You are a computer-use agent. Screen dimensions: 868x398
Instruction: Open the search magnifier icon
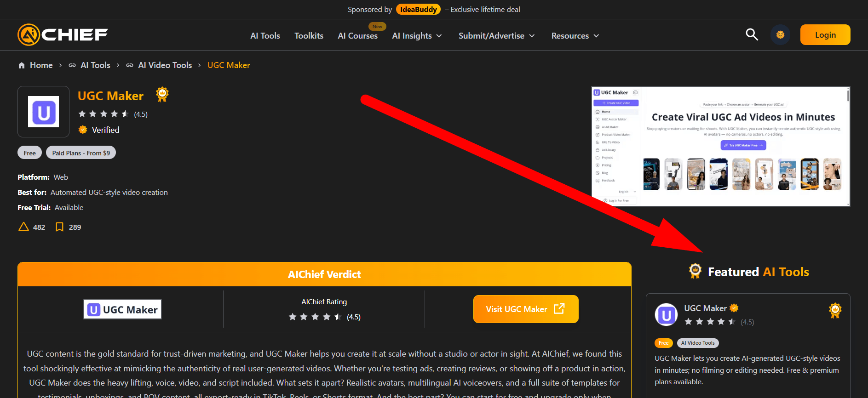(752, 34)
